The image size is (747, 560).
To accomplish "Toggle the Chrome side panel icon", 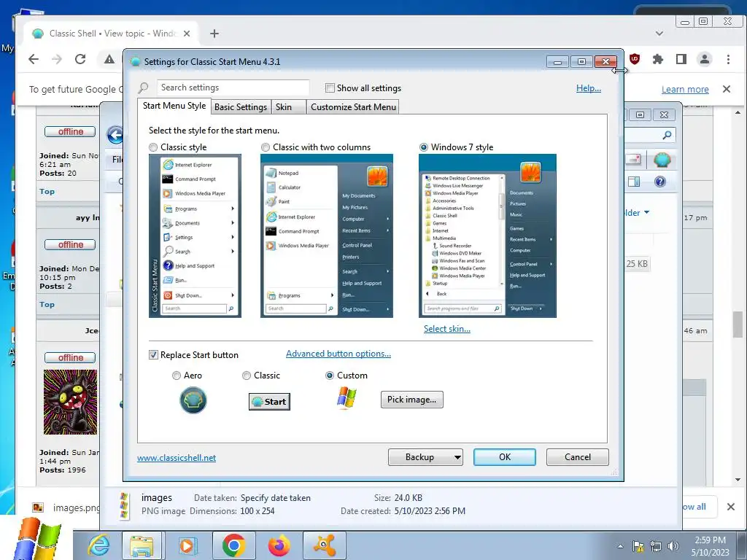I will click(681, 59).
